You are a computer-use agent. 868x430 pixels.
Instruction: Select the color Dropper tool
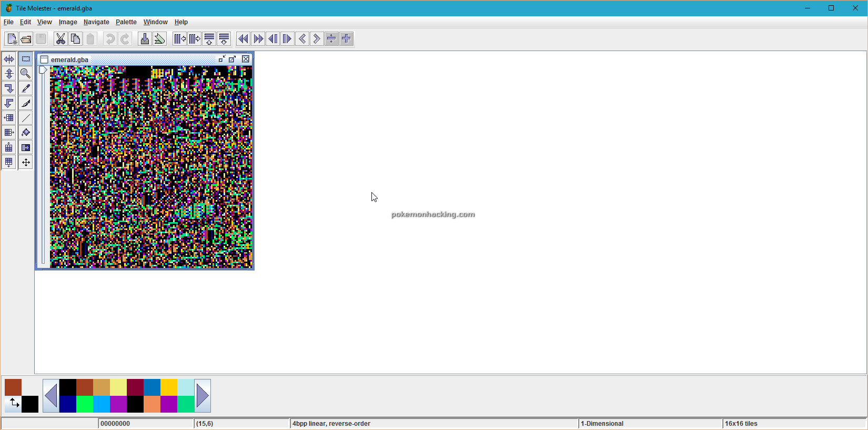tap(26, 88)
